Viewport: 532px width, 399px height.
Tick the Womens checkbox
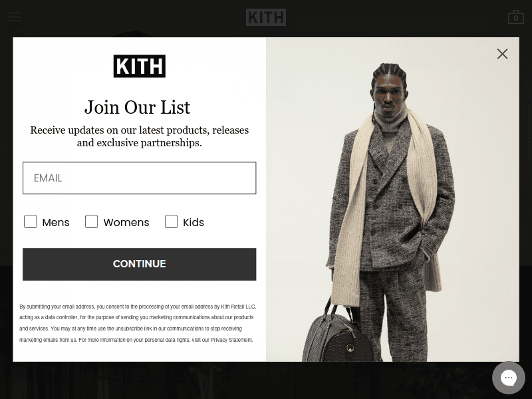tap(91, 222)
